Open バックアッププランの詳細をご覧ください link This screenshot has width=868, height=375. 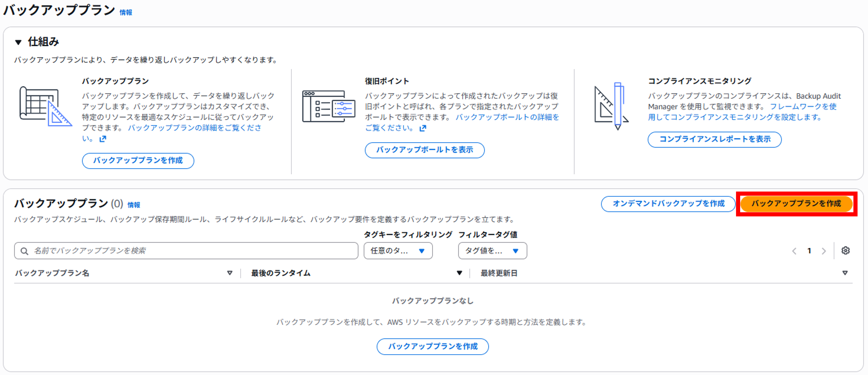(172, 133)
